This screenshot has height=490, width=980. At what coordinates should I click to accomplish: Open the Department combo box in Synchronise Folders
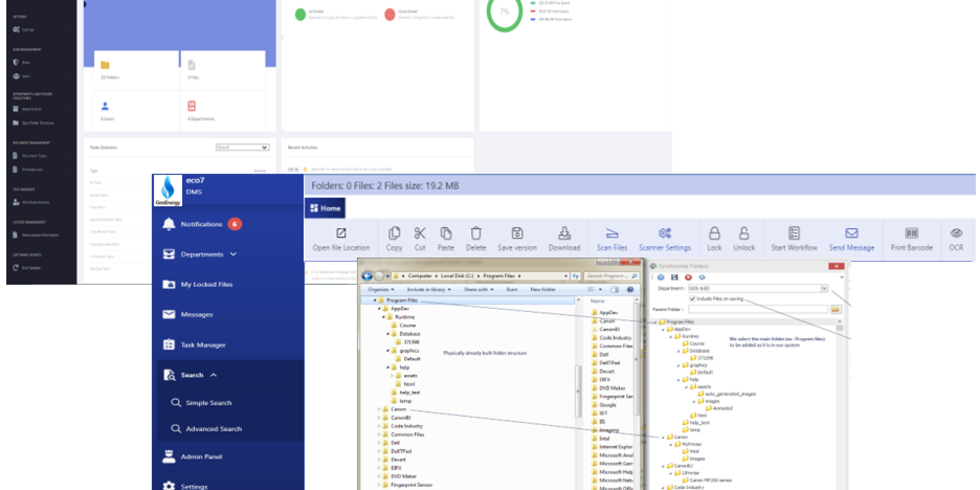(824, 289)
